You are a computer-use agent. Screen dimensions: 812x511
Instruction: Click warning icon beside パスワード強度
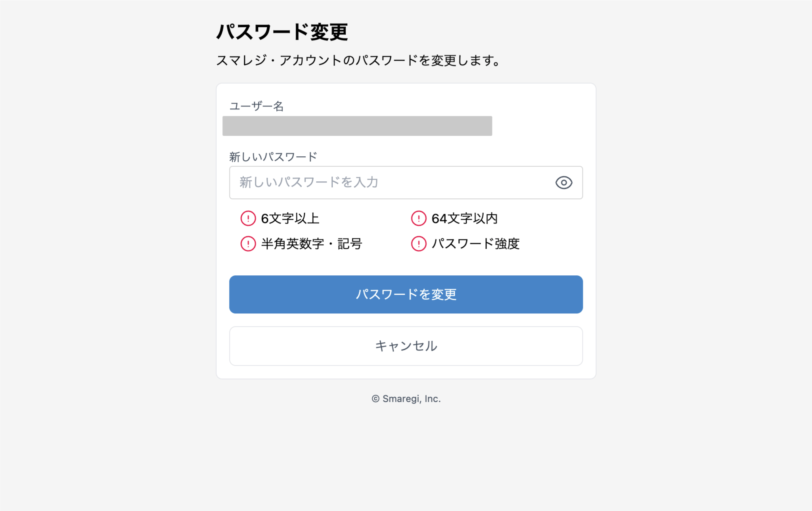tap(419, 244)
